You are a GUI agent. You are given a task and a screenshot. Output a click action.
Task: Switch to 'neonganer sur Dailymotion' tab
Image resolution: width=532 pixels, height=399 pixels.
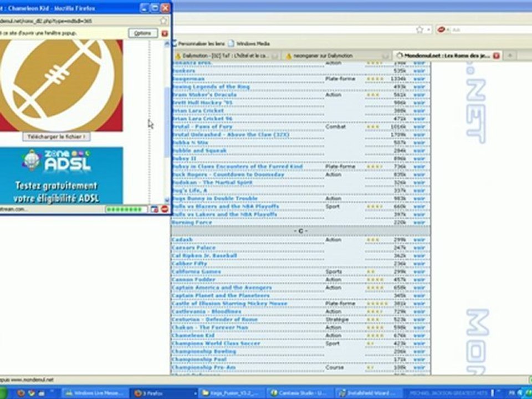click(x=337, y=55)
